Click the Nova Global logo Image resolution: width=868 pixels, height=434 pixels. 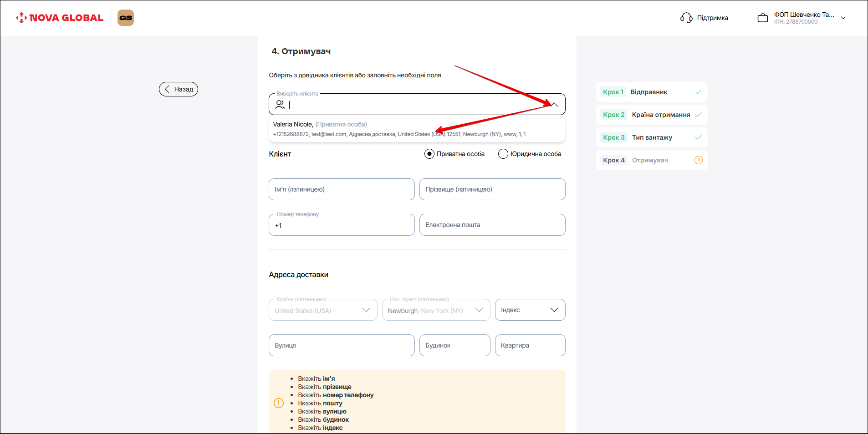click(x=60, y=18)
